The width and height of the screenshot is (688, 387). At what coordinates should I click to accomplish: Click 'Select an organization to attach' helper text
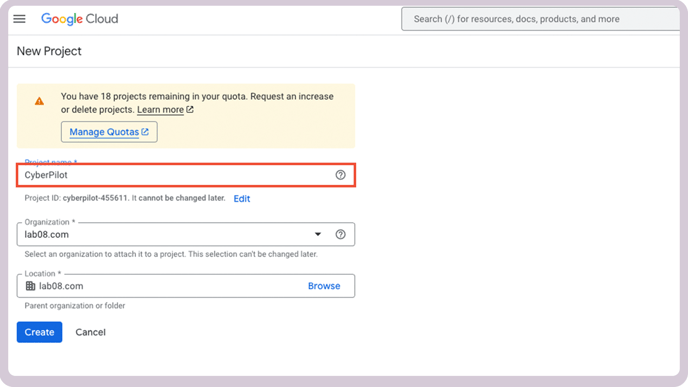click(x=171, y=254)
